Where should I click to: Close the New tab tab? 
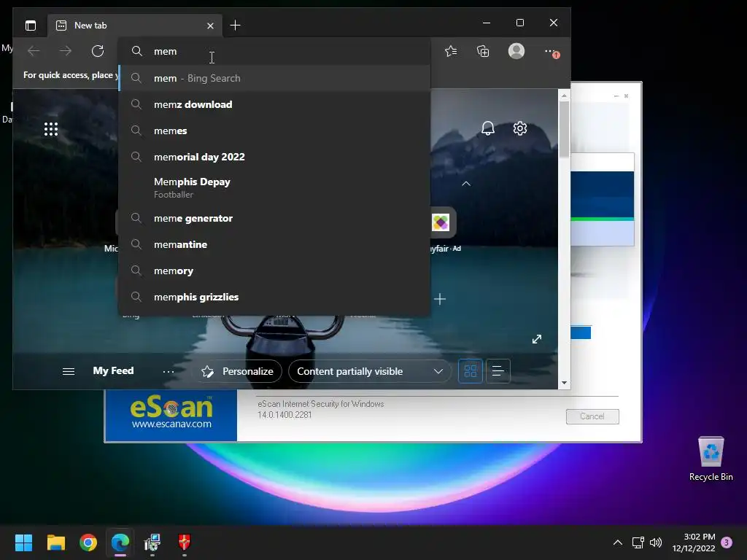pos(210,26)
